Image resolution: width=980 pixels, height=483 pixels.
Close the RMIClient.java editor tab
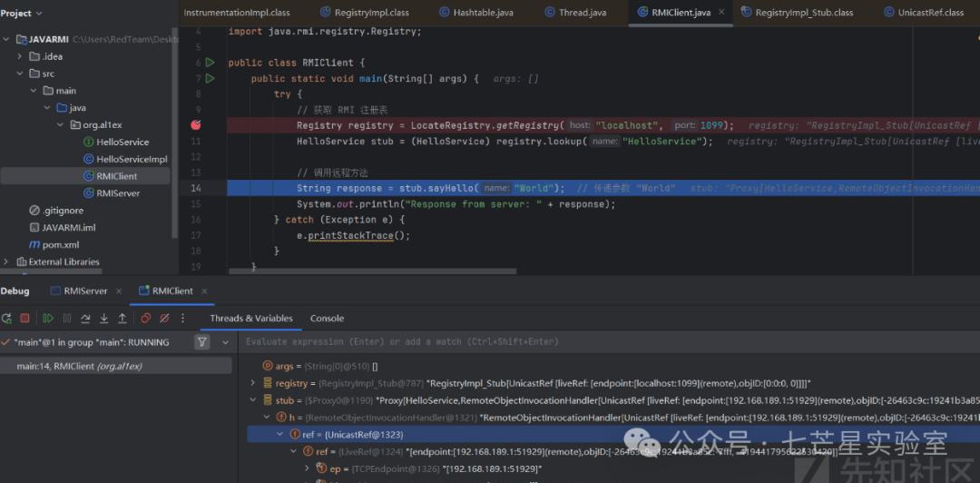coord(722,13)
